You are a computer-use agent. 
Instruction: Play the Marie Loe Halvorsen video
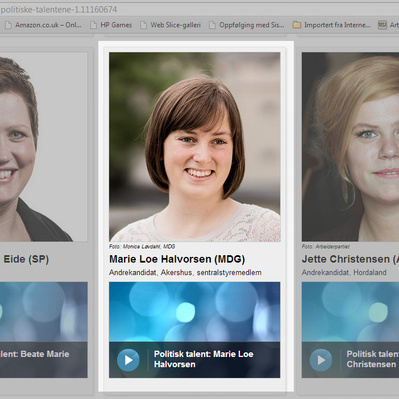coord(128,360)
